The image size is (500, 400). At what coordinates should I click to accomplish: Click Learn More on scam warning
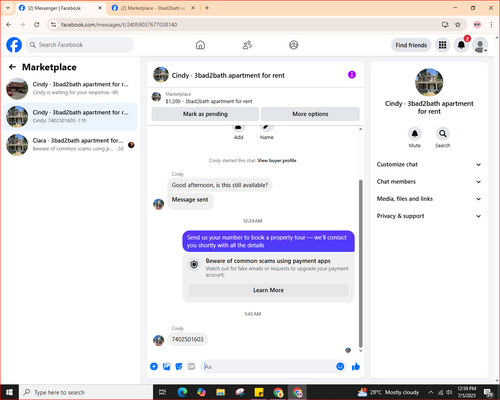[x=268, y=290]
